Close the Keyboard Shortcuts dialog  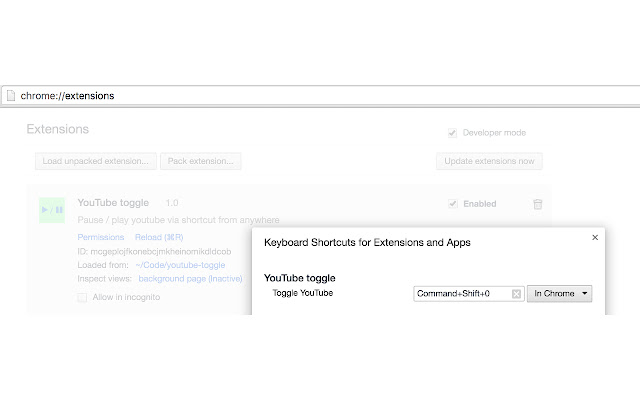[595, 238]
